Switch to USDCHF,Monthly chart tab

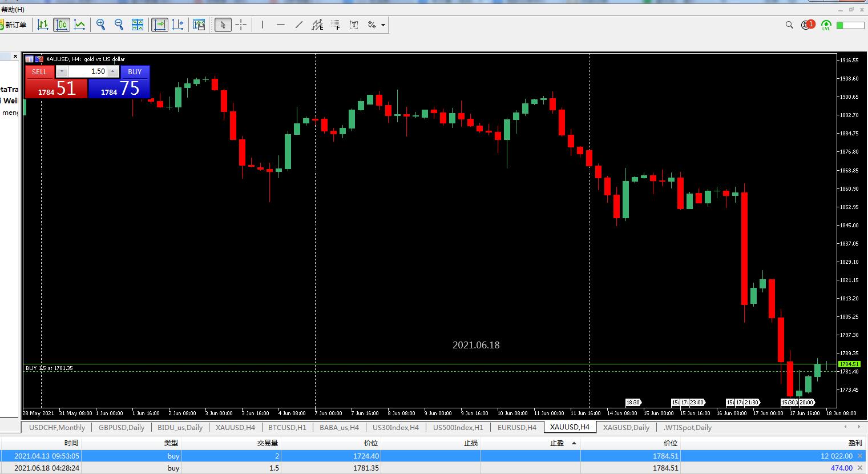click(57, 427)
